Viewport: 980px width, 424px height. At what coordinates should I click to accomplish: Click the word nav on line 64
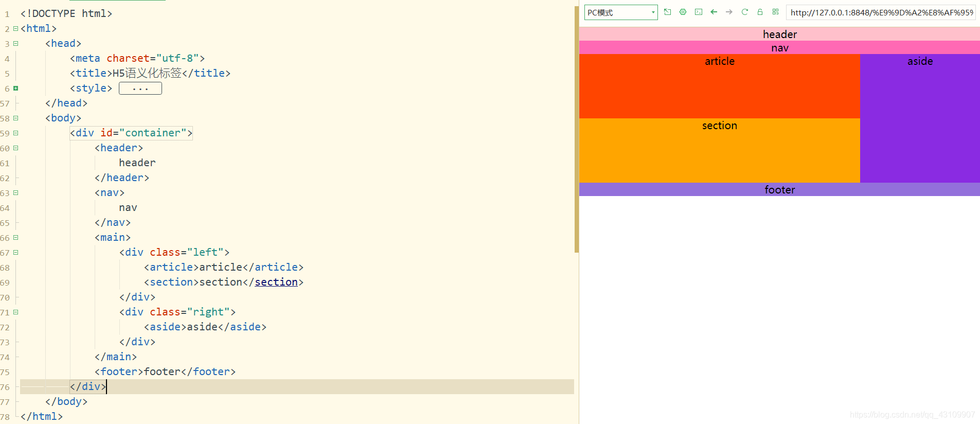coord(128,207)
